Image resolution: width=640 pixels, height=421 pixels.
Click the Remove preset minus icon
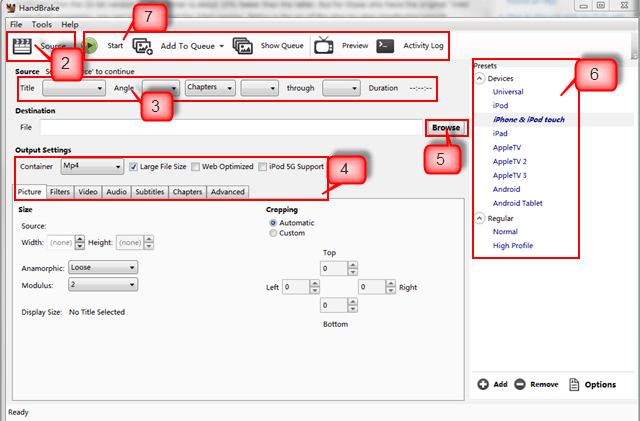pyautogui.click(x=520, y=384)
